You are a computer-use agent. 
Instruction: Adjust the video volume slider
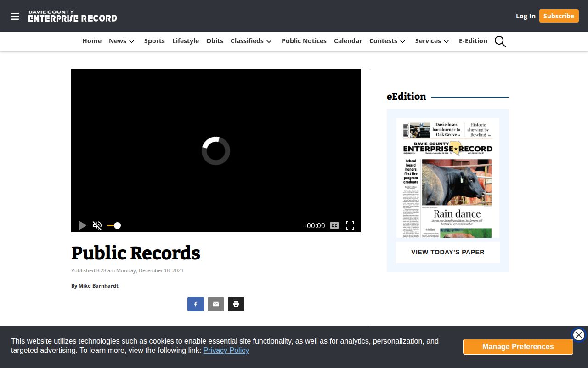tap(114, 225)
